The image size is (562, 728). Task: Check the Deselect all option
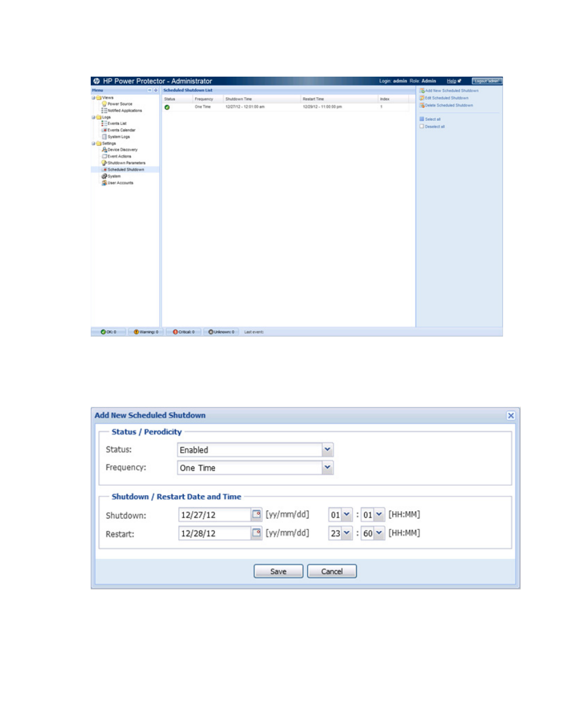(422, 126)
